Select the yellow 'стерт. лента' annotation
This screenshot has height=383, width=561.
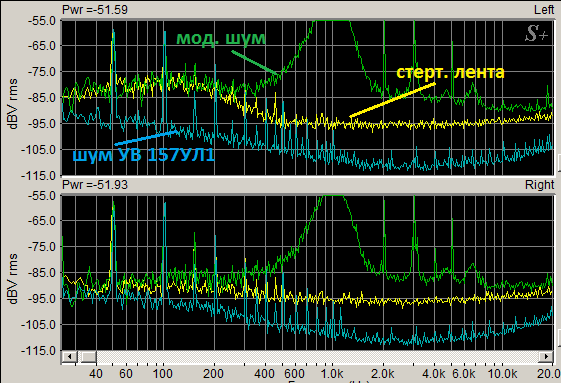pos(450,72)
